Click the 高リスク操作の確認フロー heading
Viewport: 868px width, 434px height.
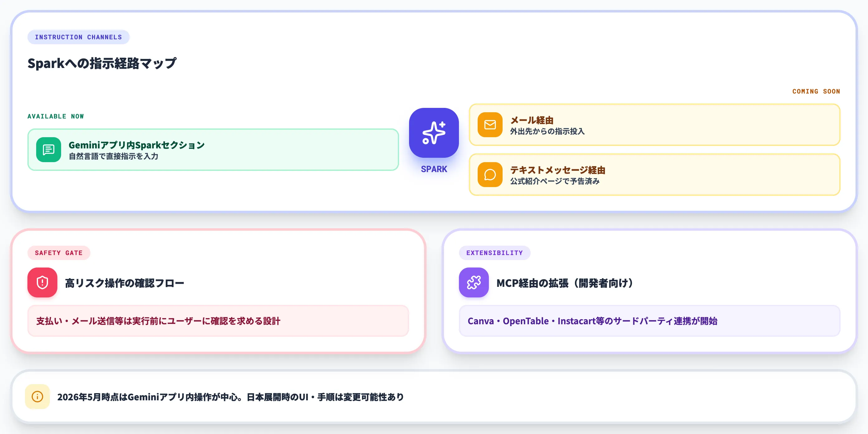pos(124,283)
